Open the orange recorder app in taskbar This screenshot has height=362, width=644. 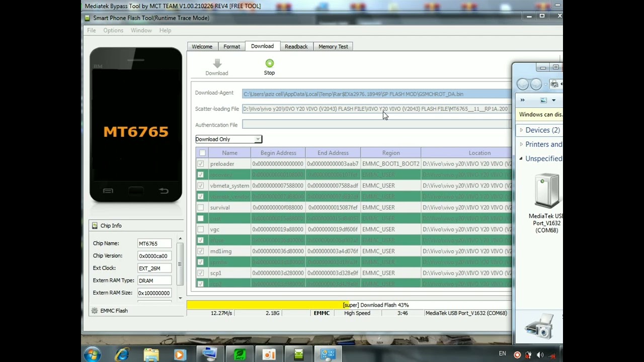click(269, 354)
